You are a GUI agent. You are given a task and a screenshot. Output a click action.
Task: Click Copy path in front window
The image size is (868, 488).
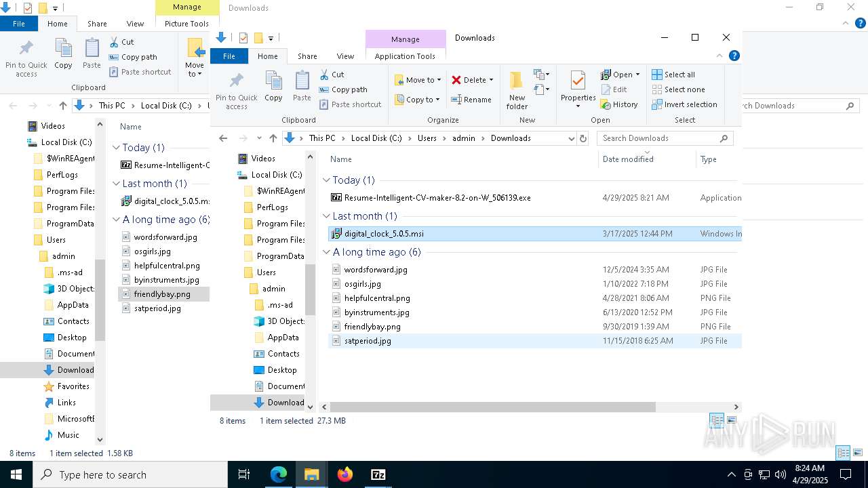pos(343,89)
